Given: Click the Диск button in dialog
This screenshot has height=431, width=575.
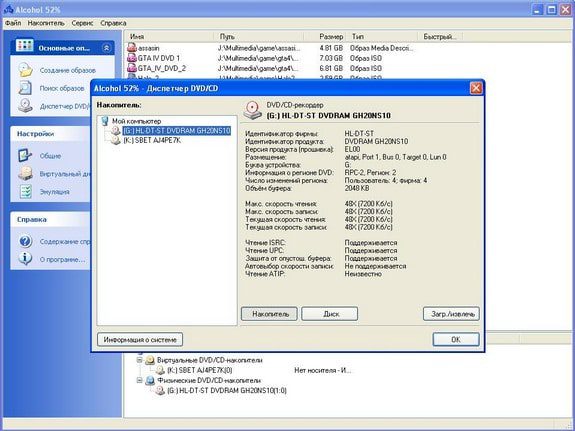Looking at the screenshot, I should click(x=330, y=314).
